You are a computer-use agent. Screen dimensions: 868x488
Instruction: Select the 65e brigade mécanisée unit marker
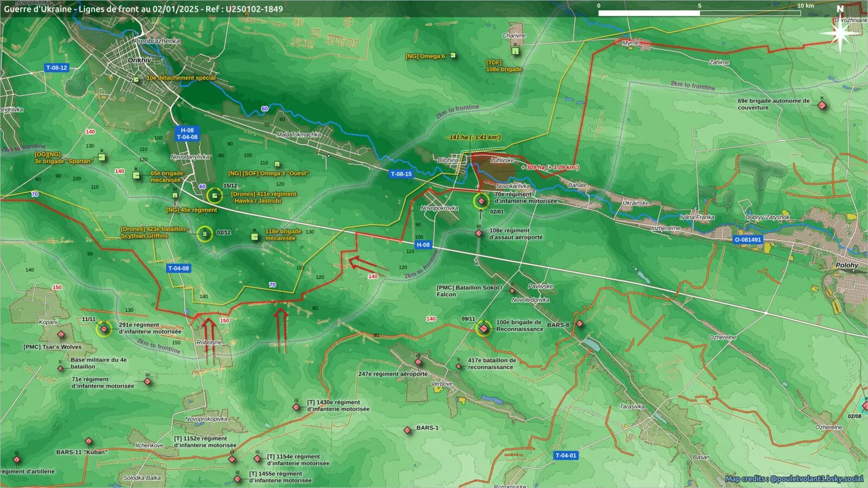[x=136, y=175]
